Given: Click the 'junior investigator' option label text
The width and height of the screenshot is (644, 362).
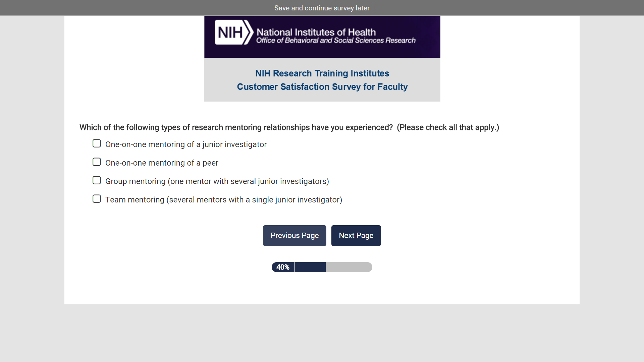Looking at the screenshot, I should pyautogui.click(x=186, y=144).
